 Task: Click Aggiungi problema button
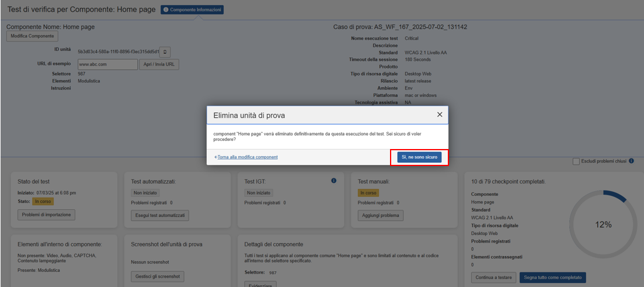pyautogui.click(x=380, y=215)
